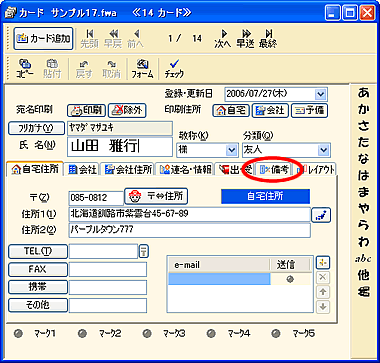Open the 分類 category dropdown
This screenshot has width=380, height=363.
point(323,150)
